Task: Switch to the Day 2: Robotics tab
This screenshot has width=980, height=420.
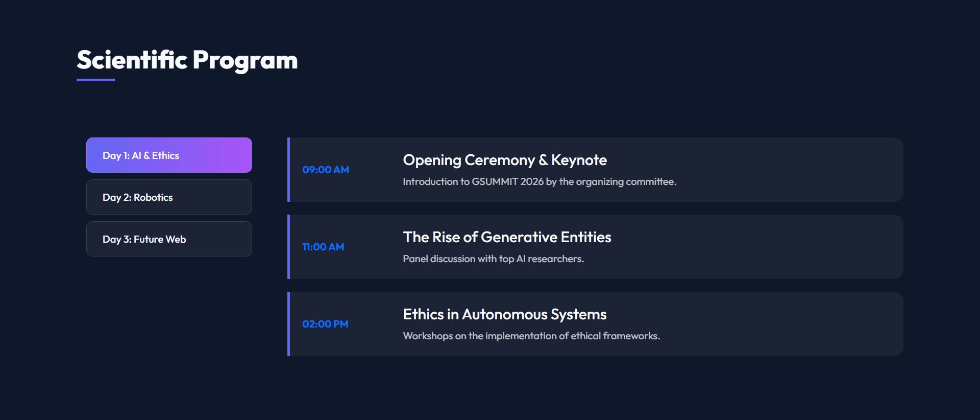Action: tap(168, 197)
